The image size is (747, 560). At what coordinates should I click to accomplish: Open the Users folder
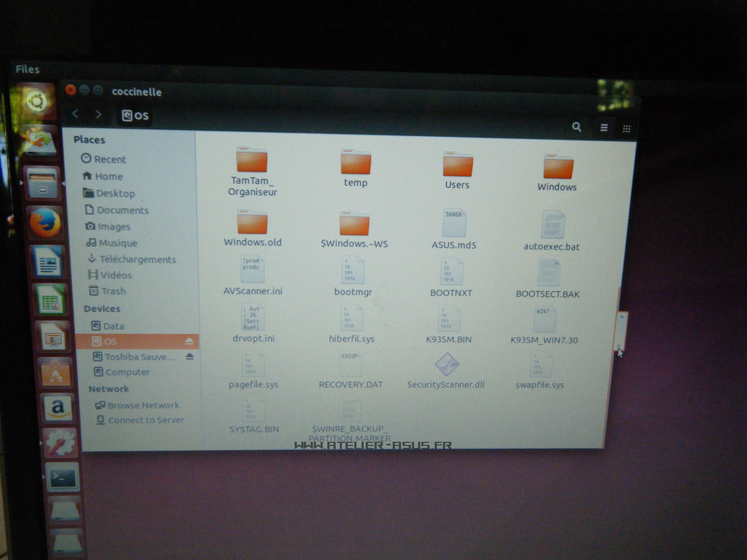click(x=457, y=170)
